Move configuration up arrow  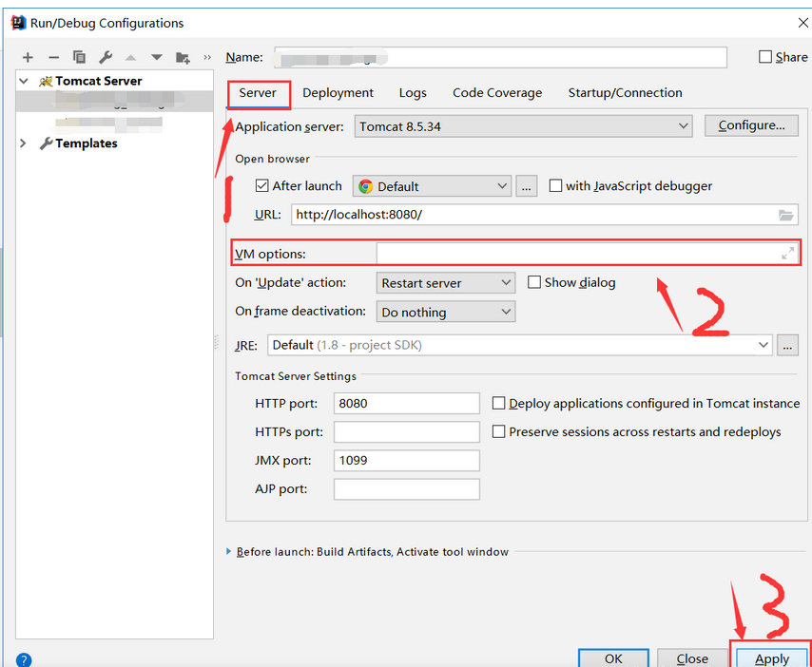131,57
